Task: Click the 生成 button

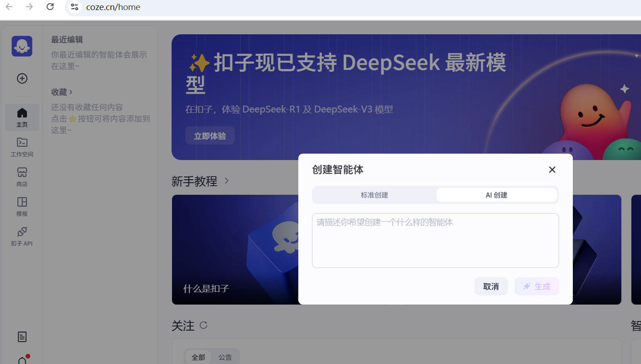Action: [x=537, y=286]
